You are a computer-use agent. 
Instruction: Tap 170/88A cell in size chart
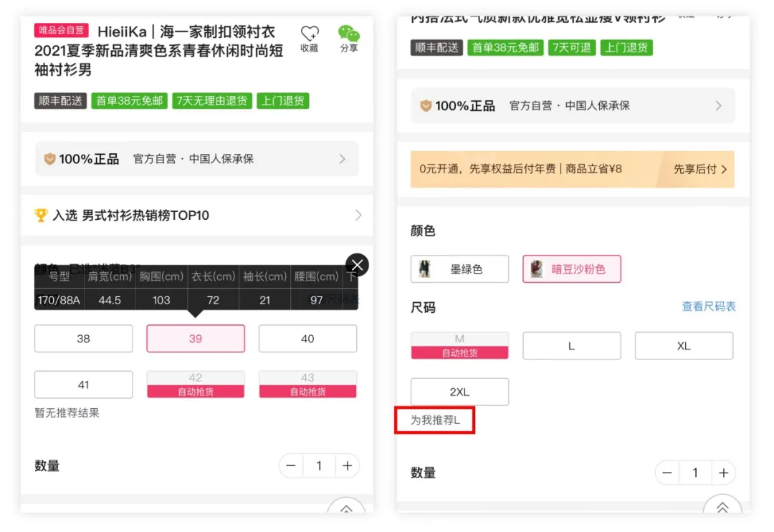tap(59, 300)
